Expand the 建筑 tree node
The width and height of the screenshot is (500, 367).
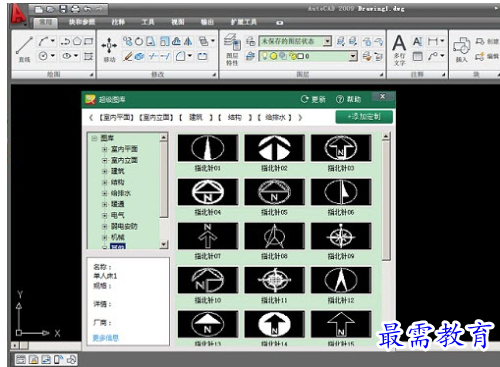tap(104, 171)
